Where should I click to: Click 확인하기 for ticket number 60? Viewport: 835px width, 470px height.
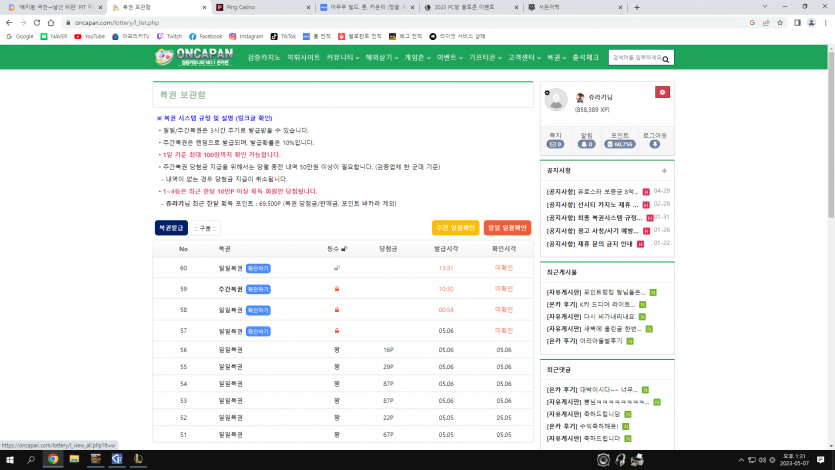[x=258, y=269]
